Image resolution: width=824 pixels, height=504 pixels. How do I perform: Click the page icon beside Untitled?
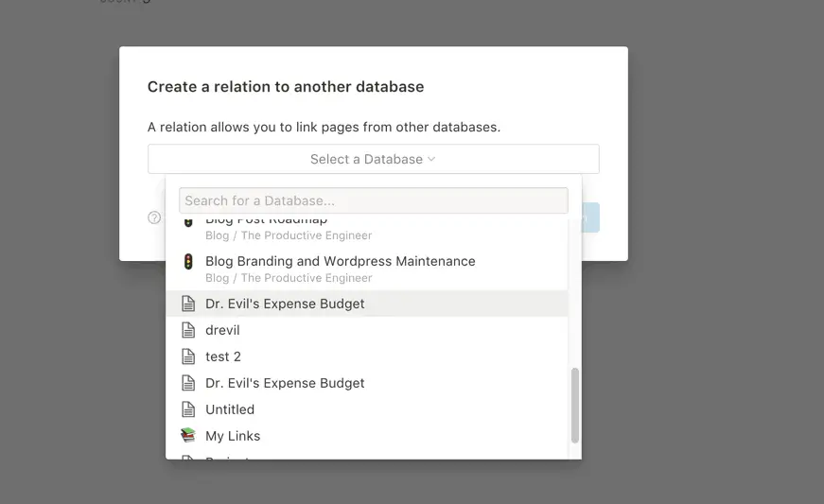coord(188,409)
